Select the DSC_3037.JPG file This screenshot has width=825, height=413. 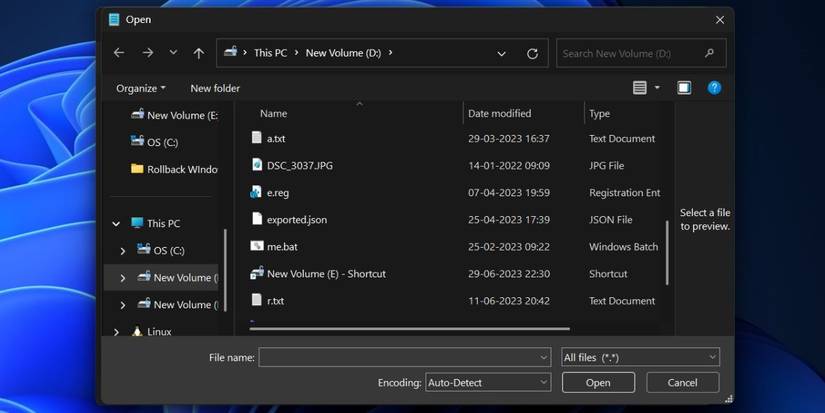(299, 165)
